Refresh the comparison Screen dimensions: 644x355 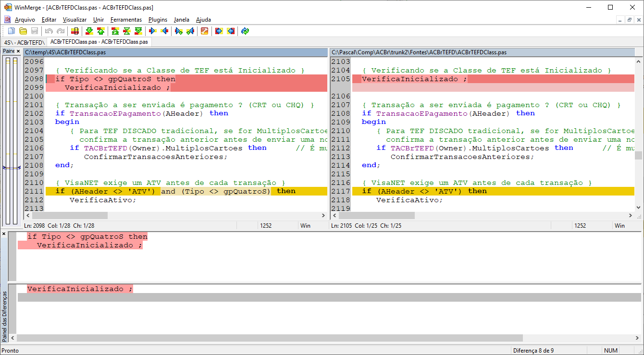click(x=245, y=31)
